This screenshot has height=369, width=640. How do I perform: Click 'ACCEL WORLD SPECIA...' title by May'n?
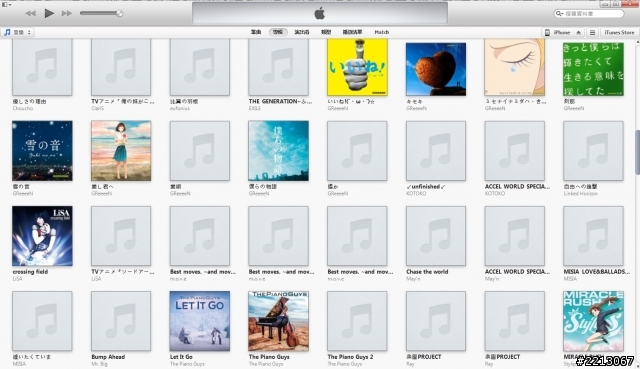[517, 272]
